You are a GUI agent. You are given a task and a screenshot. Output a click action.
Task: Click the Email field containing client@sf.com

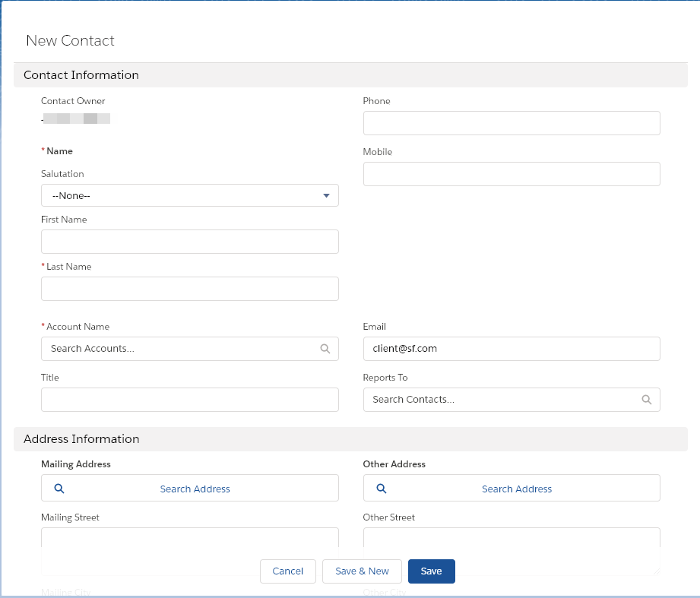[511, 349]
